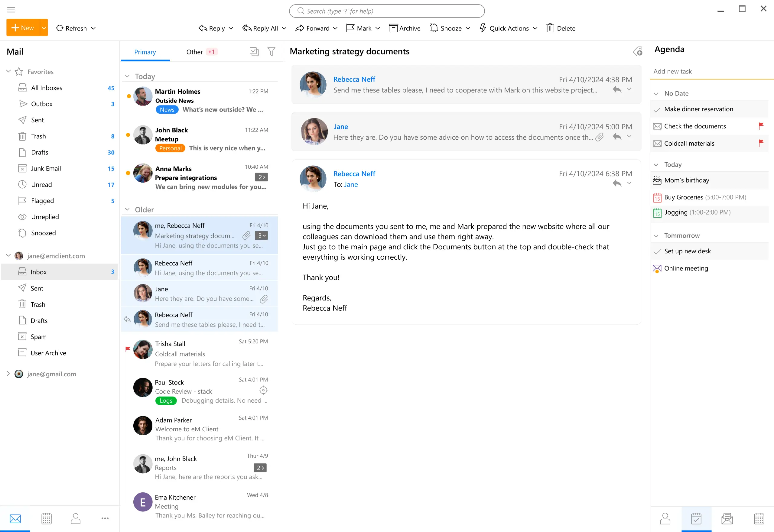Open the attachment on Jane's reply
The height and width of the screenshot is (532, 774).
[599, 137]
